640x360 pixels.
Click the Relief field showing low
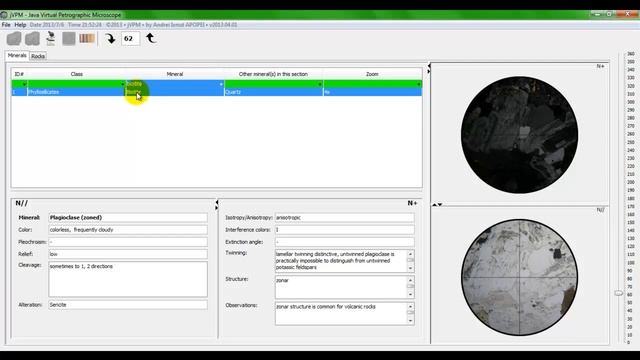point(128,254)
